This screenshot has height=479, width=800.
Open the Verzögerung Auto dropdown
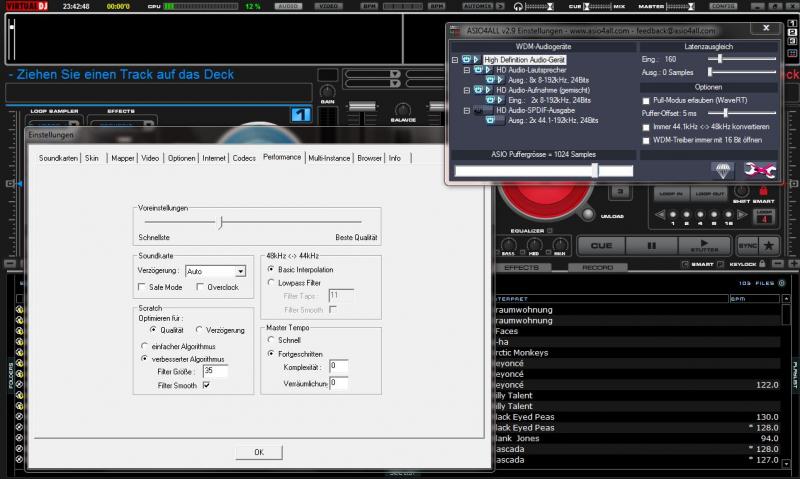tap(240, 271)
